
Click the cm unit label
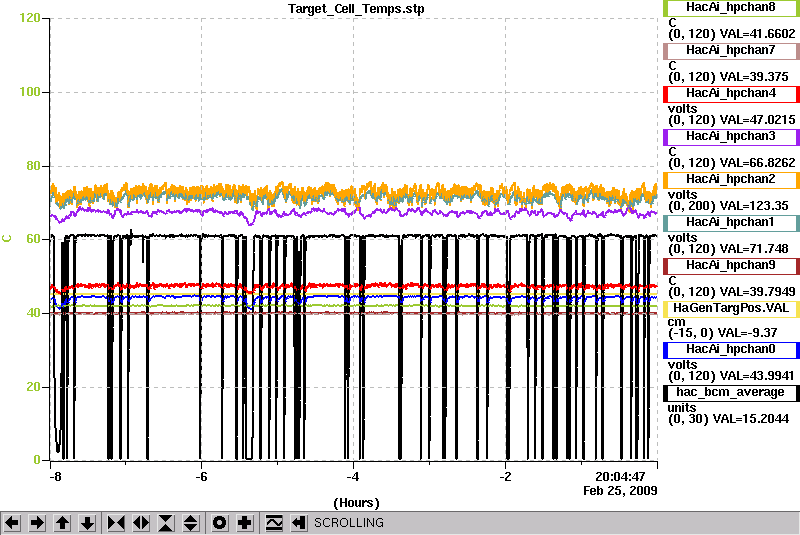(x=677, y=322)
